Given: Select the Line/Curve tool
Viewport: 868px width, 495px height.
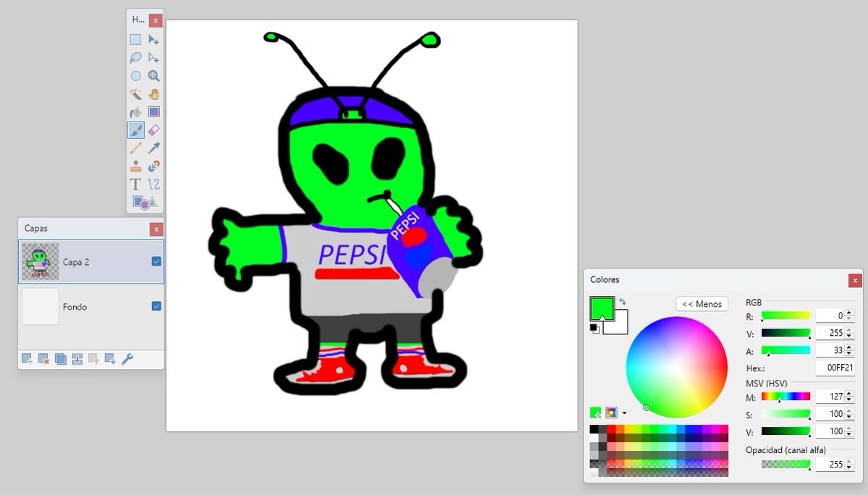Looking at the screenshot, I should click(154, 184).
